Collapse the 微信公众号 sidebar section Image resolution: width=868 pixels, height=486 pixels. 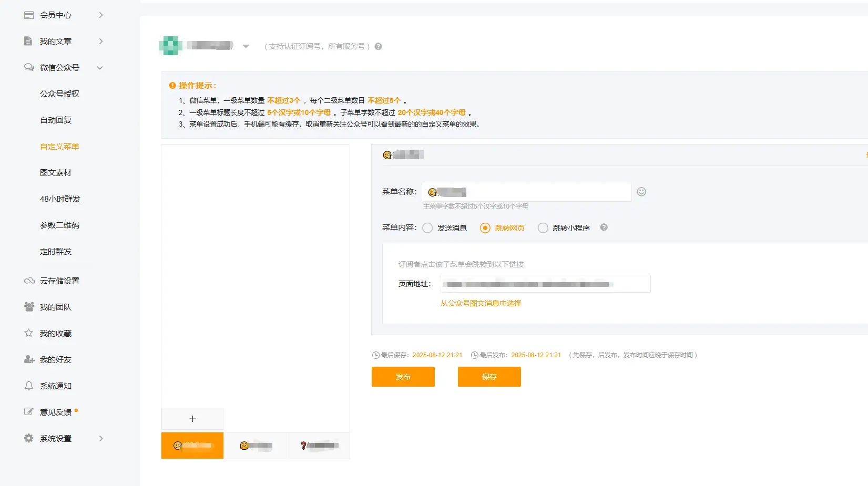pos(100,67)
